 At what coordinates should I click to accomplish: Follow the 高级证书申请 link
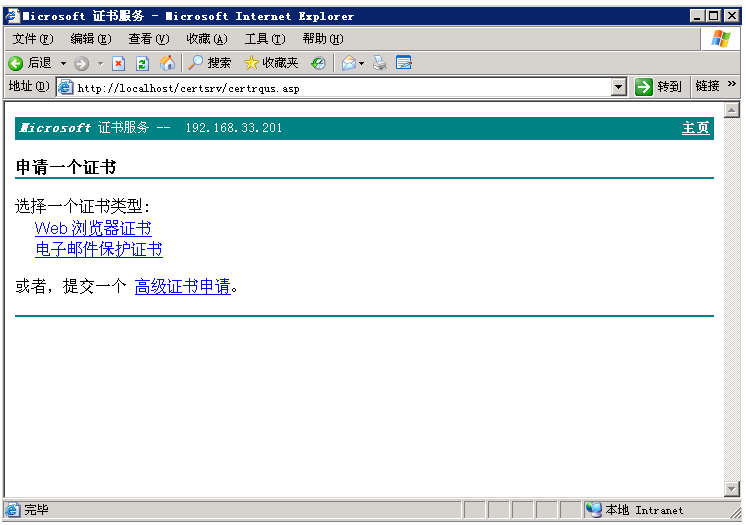coord(182,287)
